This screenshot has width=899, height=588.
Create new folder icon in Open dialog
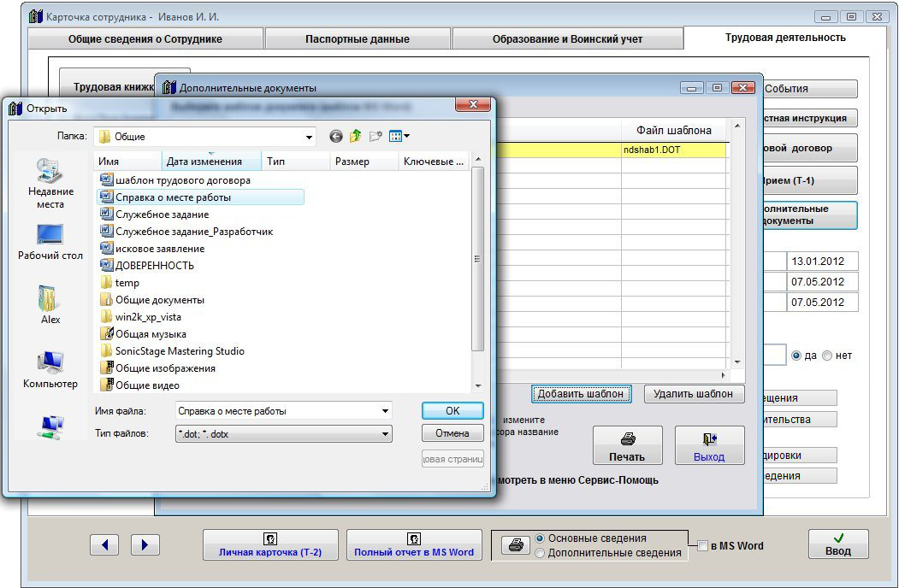coord(376,137)
